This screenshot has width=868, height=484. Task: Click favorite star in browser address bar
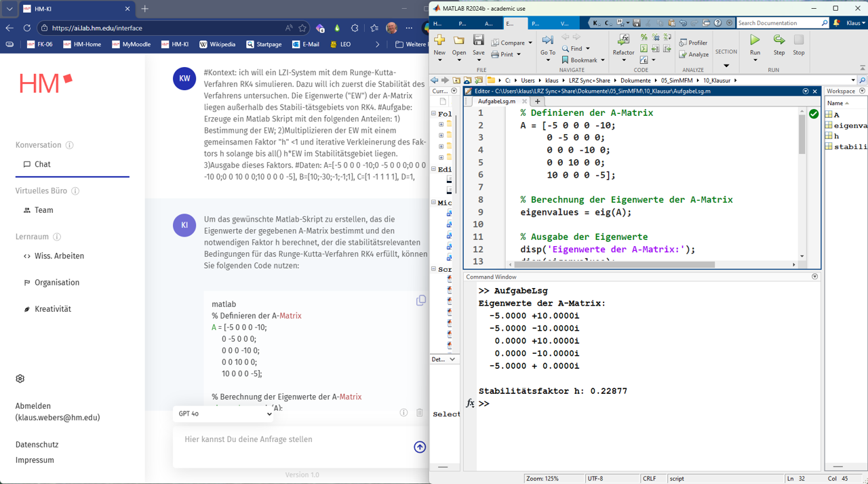[x=302, y=28]
